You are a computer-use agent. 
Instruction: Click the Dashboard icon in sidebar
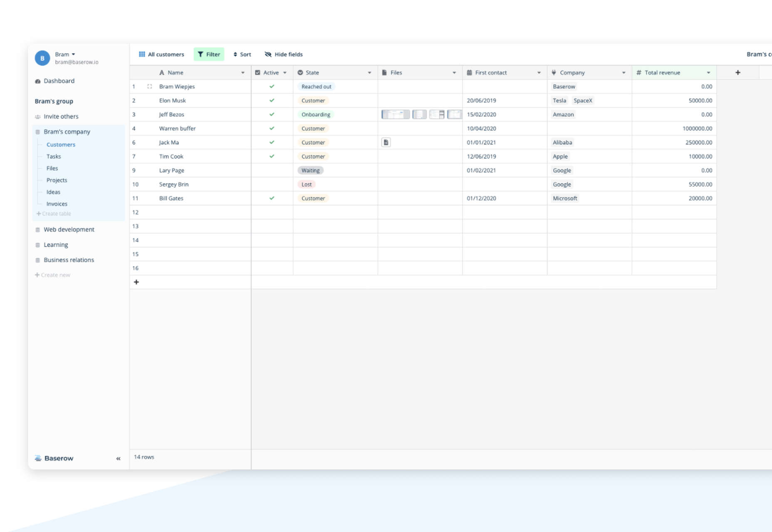[x=38, y=81]
